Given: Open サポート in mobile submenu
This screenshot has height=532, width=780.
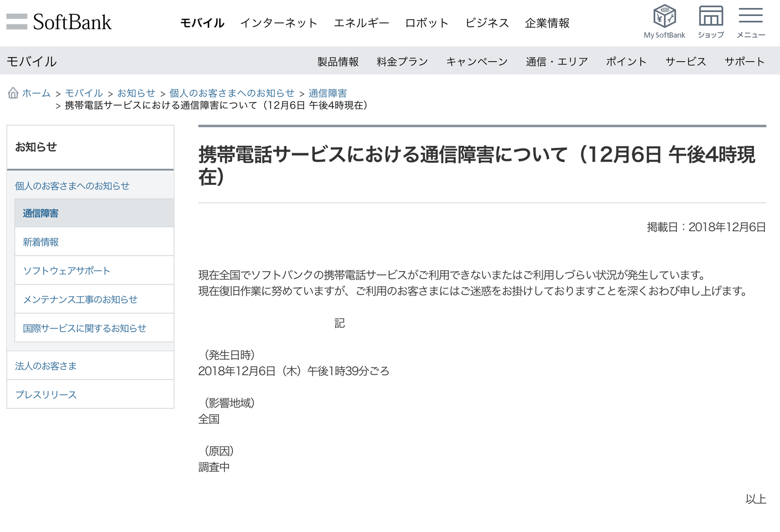Looking at the screenshot, I should pyautogui.click(x=745, y=62).
